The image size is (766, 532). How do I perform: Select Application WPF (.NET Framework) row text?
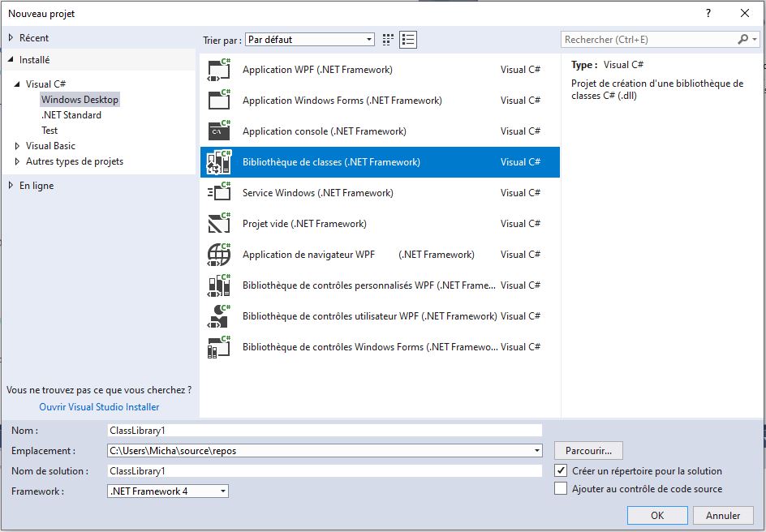(x=317, y=70)
